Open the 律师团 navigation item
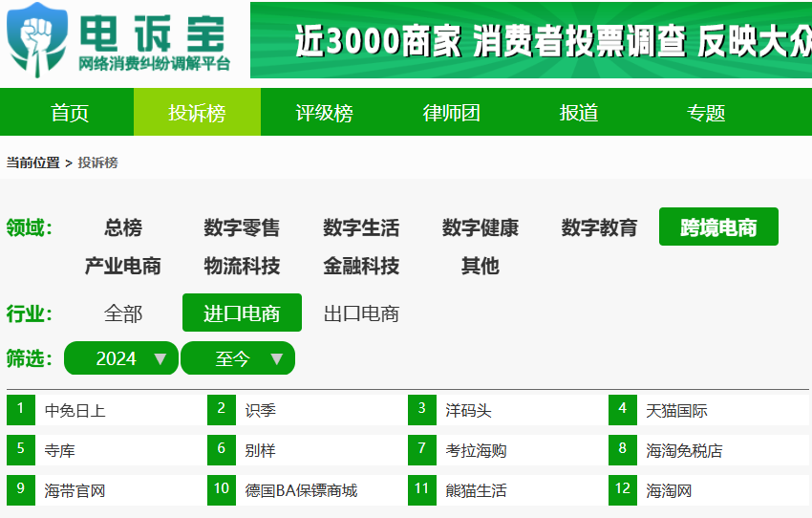Image resolution: width=812 pixels, height=518 pixels. (x=452, y=113)
